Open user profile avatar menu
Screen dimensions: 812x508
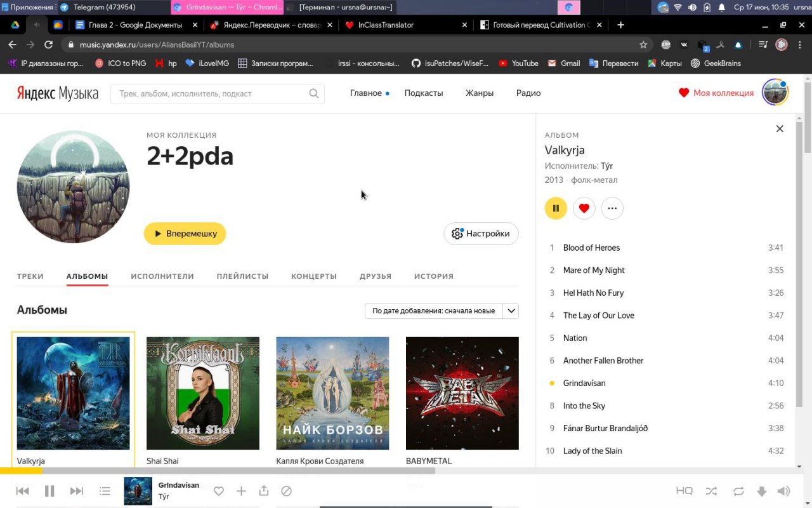pos(775,93)
